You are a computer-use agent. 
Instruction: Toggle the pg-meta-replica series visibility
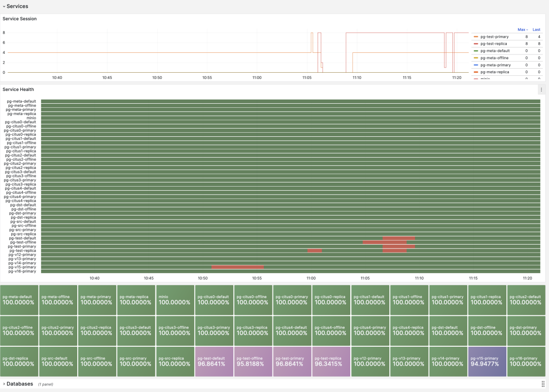point(494,72)
